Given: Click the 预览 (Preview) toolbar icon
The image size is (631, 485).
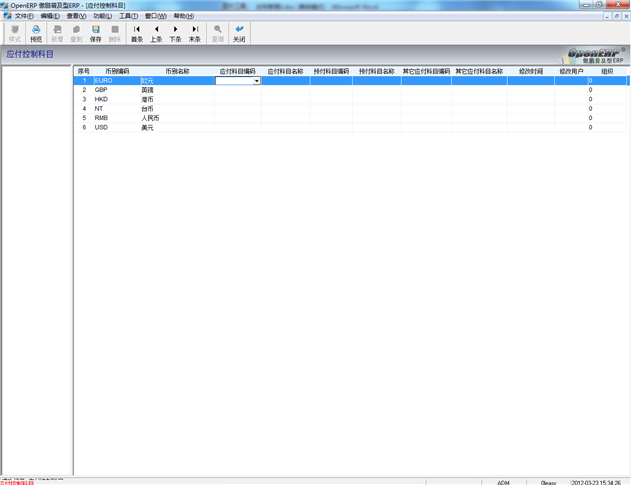Looking at the screenshot, I should click(x=36, y=33).
